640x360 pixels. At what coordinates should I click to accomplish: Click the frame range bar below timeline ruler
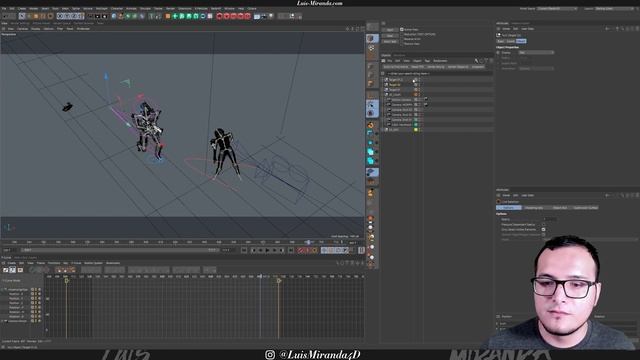pyautogui.click(x=120, y=250)
